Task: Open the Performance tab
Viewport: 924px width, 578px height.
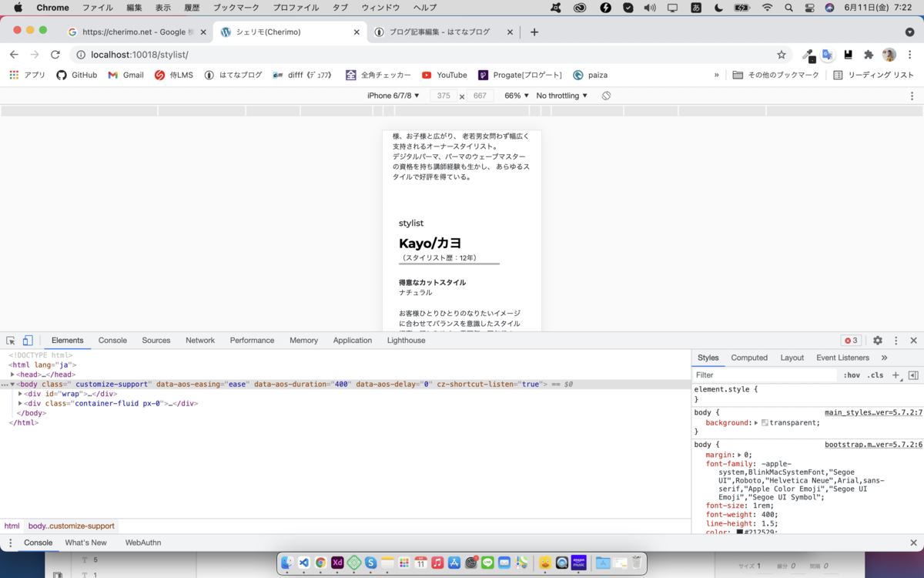Action: point(252,341)
